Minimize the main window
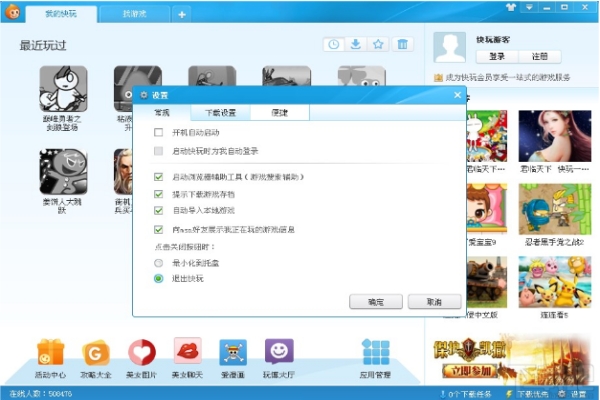 [547, 7]
